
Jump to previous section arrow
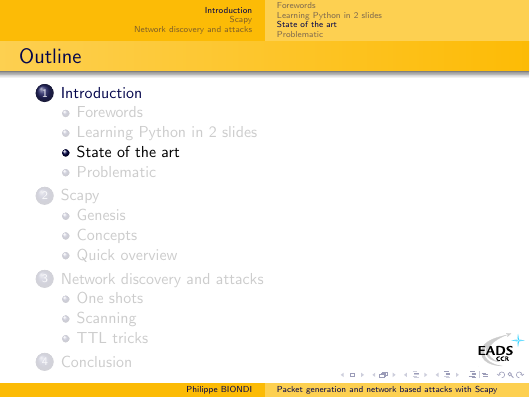tap(437, 375)
